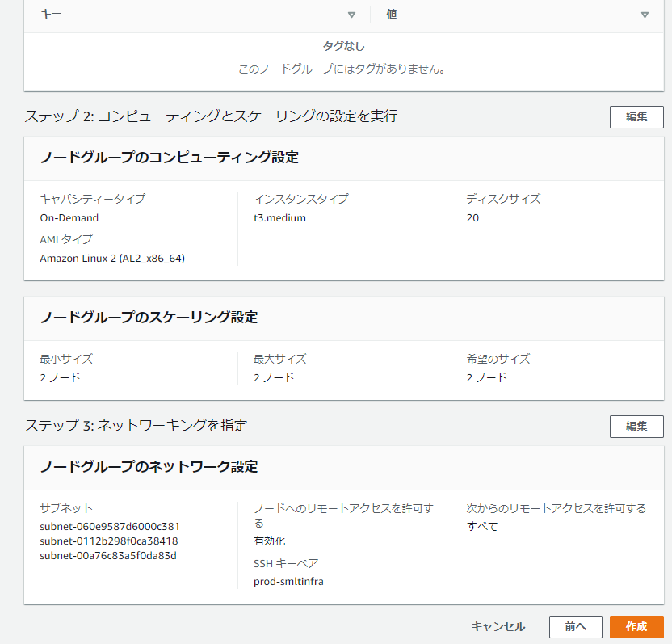This screenshot has height=644, width=672.
Task: Sort tags by the キー column arrow
Action: (x=351, y=15)
